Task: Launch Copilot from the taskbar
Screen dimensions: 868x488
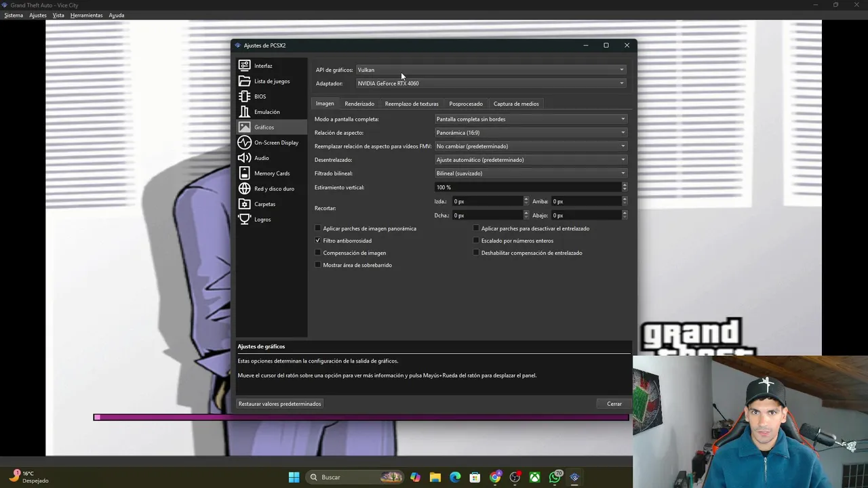Action: click(415, 477)
